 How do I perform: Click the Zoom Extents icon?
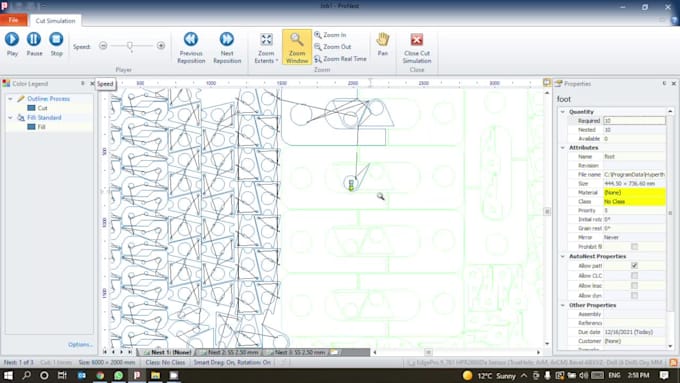point(266,40)
